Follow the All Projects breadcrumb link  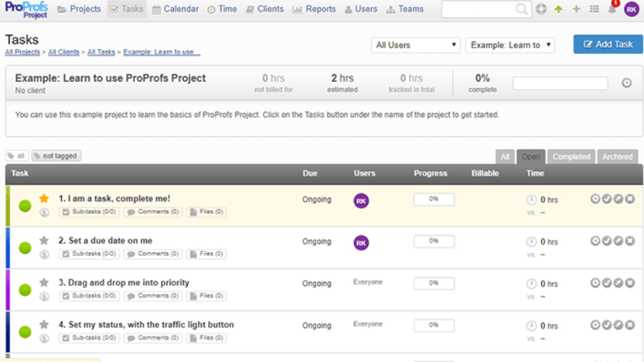[22, 52]
